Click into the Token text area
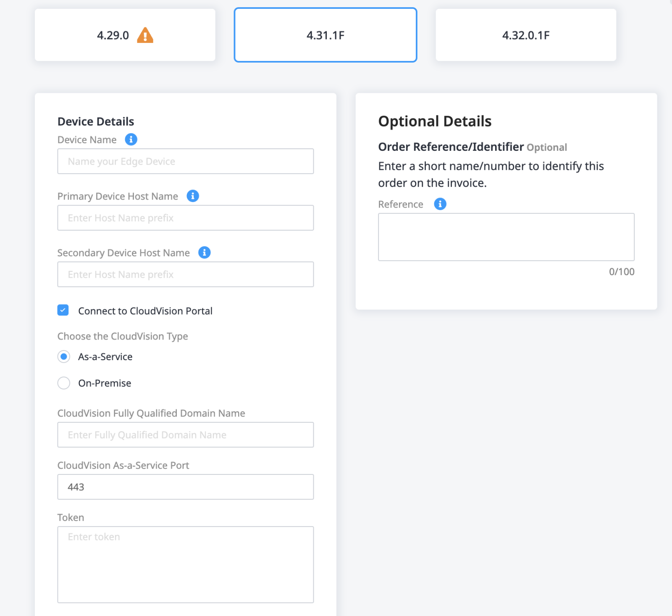Viewport: 672px width, 616px height. (186, 565)
